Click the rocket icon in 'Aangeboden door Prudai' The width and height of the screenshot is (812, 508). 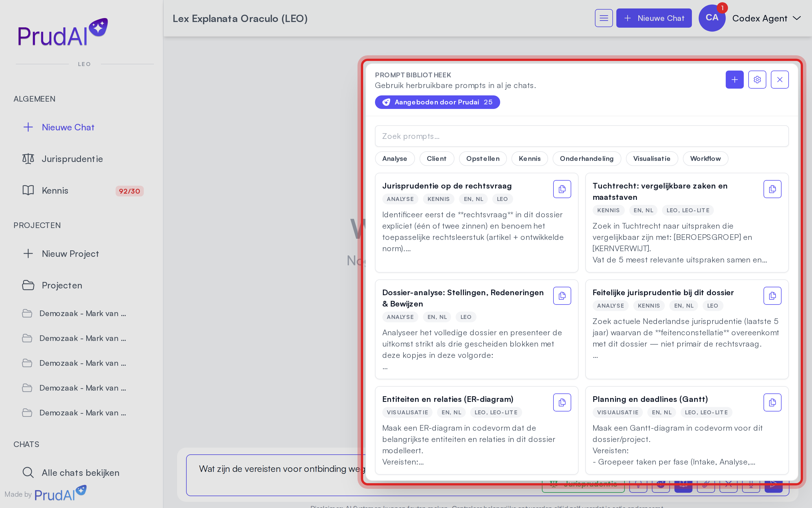(x=386, y=102)
